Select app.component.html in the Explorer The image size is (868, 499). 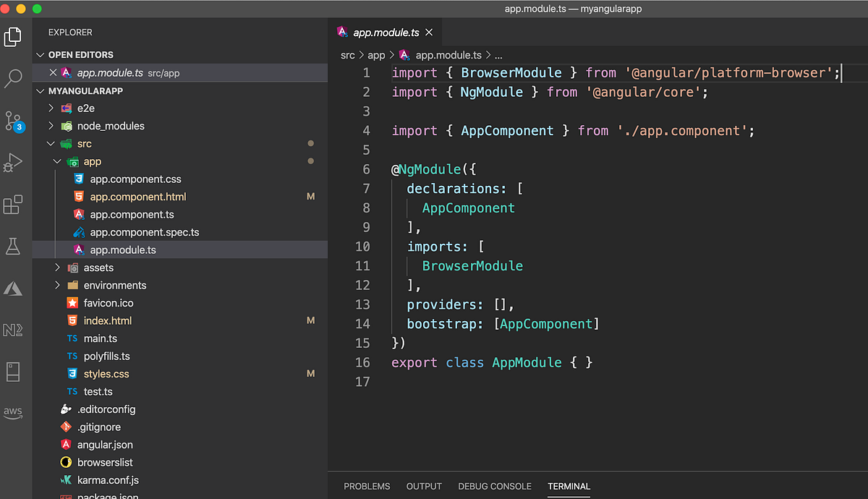tap(138, 196)
